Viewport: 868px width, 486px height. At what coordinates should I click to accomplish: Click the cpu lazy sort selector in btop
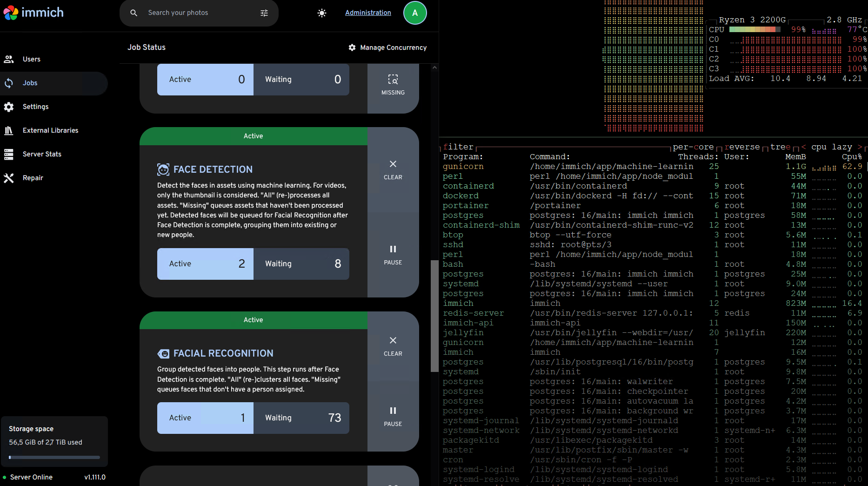832,147
